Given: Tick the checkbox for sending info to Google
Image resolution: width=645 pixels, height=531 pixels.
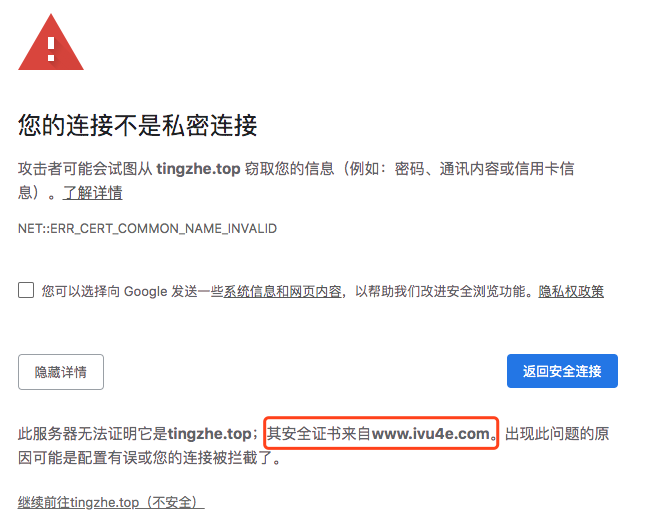Looking at the screenshot, I should point(26,290).
